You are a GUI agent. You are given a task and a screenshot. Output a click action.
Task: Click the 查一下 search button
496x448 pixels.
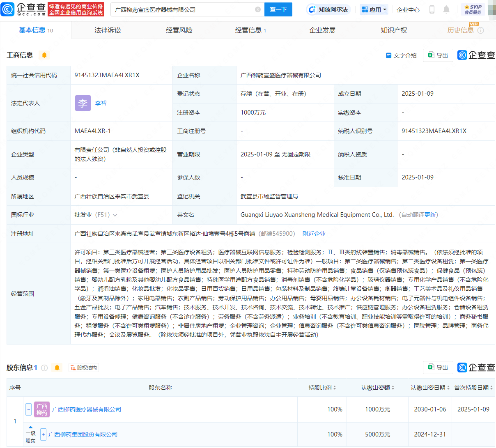click(x=278, y=9)
